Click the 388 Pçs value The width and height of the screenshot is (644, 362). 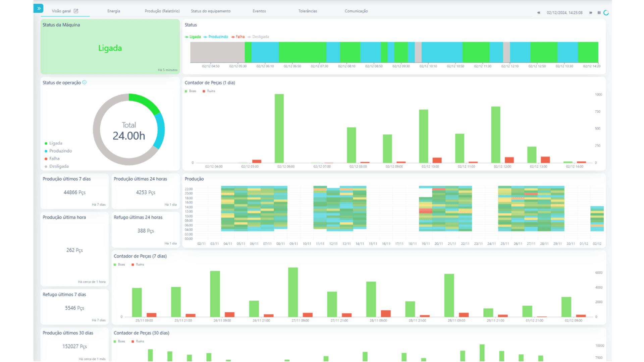146,231
